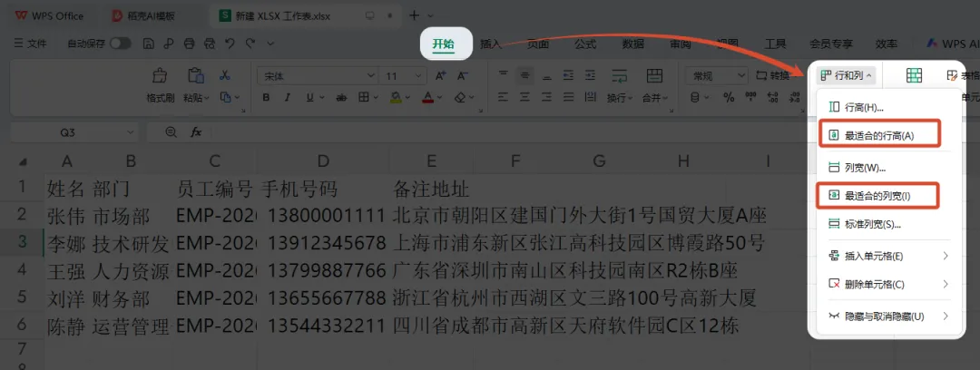Expand 隐藏与取消隐藏(U) submenu

click(946, 316)
